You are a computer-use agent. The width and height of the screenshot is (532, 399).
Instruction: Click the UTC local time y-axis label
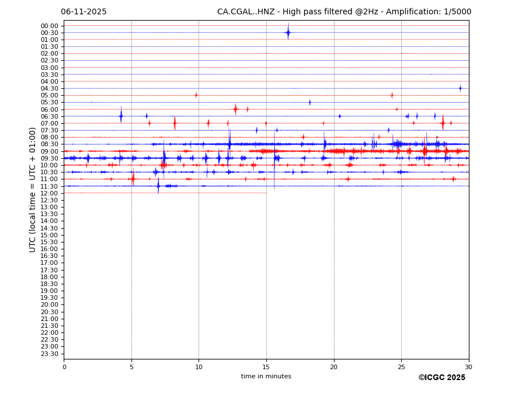tap(33, 190)
